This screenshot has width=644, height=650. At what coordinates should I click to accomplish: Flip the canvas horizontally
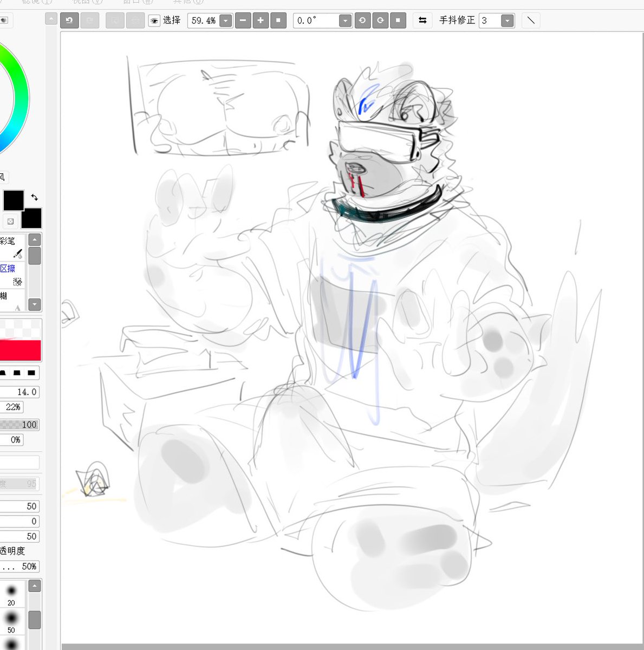pos(422,21)
